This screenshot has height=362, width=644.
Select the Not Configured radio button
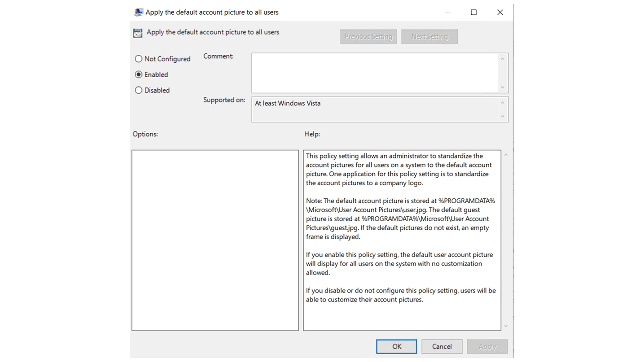(138, 59)
